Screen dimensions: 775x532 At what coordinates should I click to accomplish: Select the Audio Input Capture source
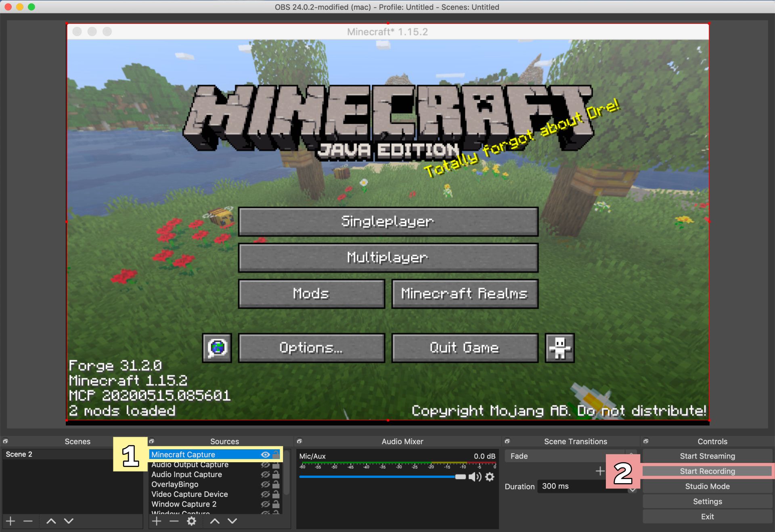tap(186, 475)
